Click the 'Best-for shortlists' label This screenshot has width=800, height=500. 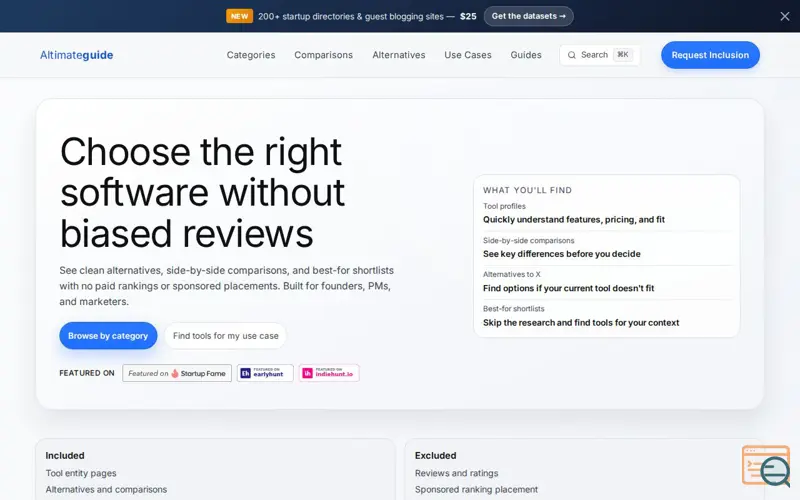pos(514,309)
